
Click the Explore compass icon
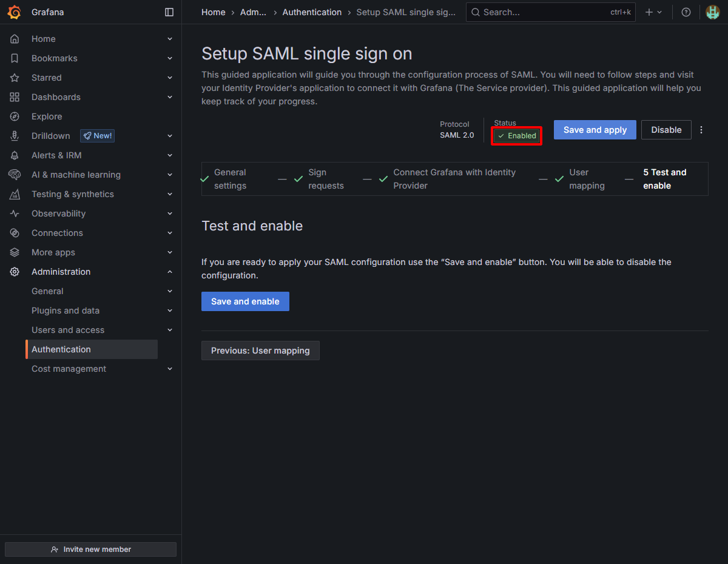point(15,116)
